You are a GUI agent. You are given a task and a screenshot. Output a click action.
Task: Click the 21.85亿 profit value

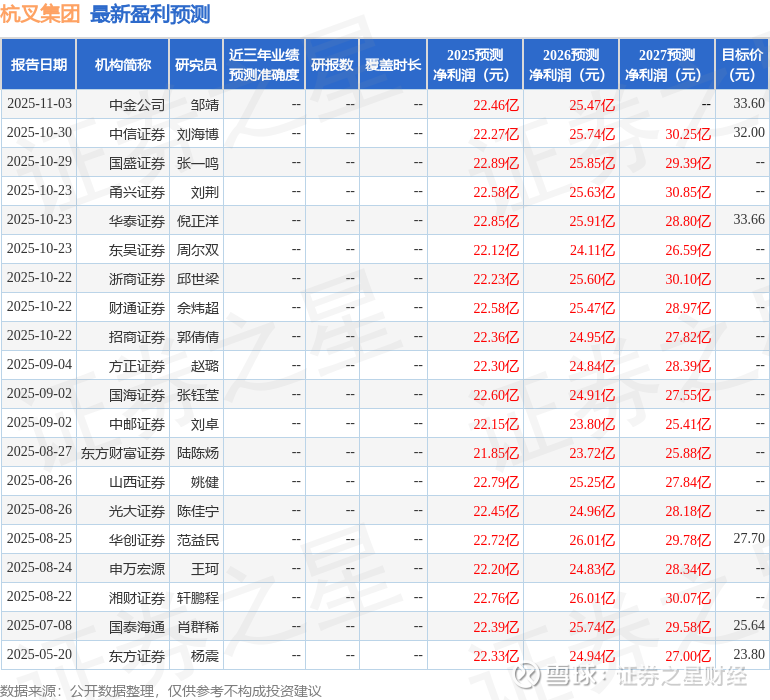tap(496, 452)
